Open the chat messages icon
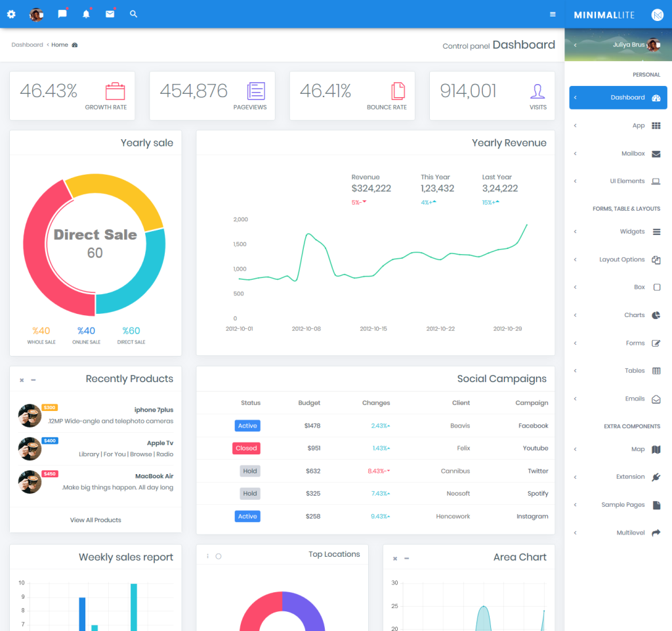 [x=62, y=14]
